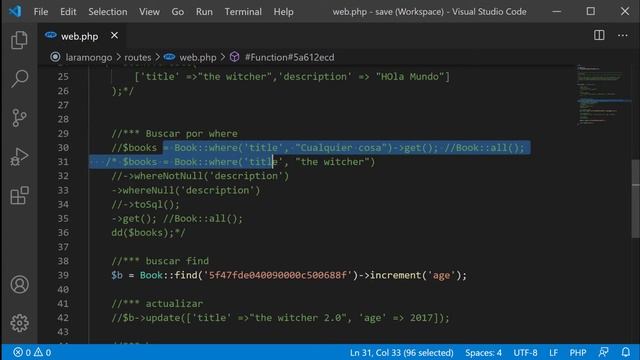640x360 pixels.
Task: Click 'Book::find' on line 39
Action: 169,275
